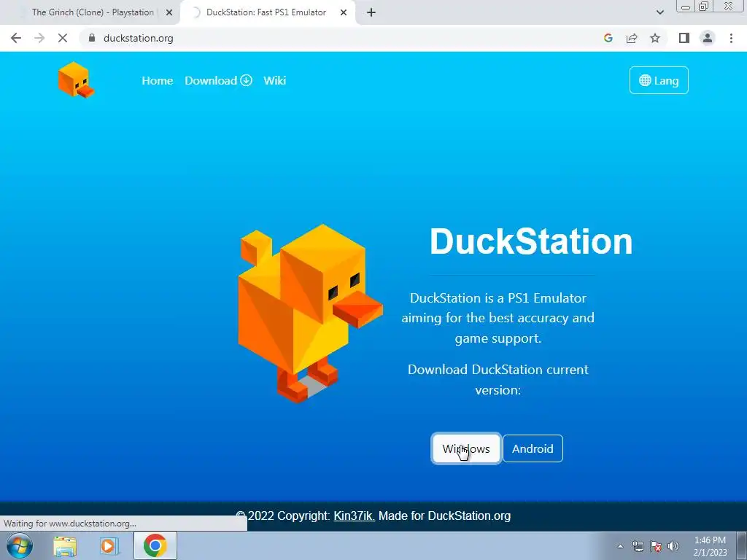Go back to the previous page
Viewport: 747px width, 560px height.
point(16,38)
